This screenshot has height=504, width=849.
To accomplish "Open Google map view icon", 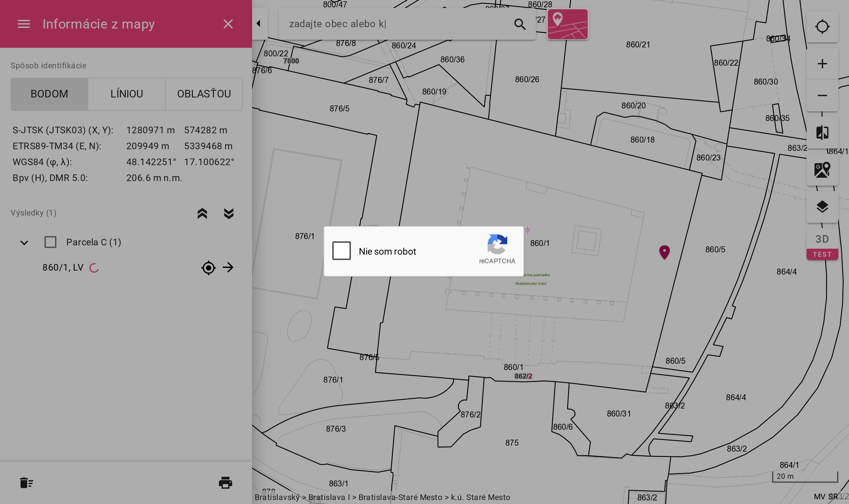I will pos(822,170).
